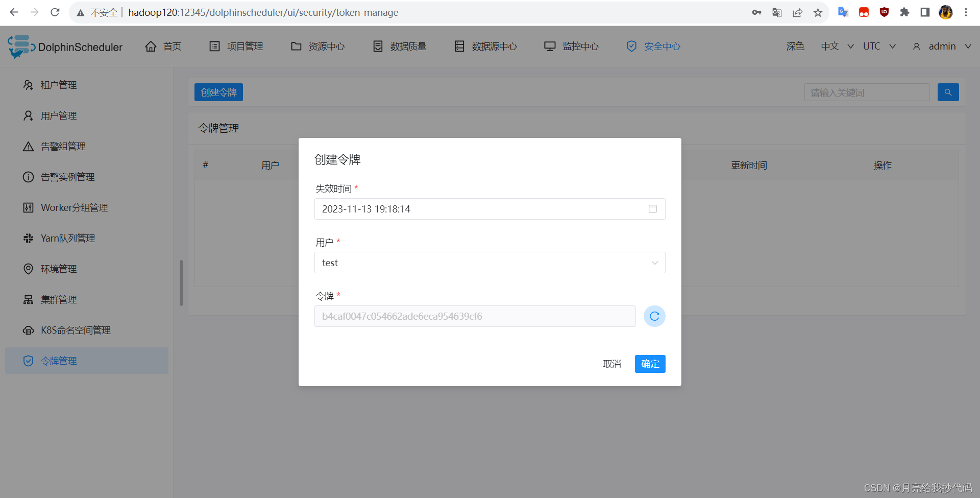Image resolution: width=980 pixels, height=498 pixels.
Task: Go to 项目管理 in the top navigation
Action: coord(236,46)
